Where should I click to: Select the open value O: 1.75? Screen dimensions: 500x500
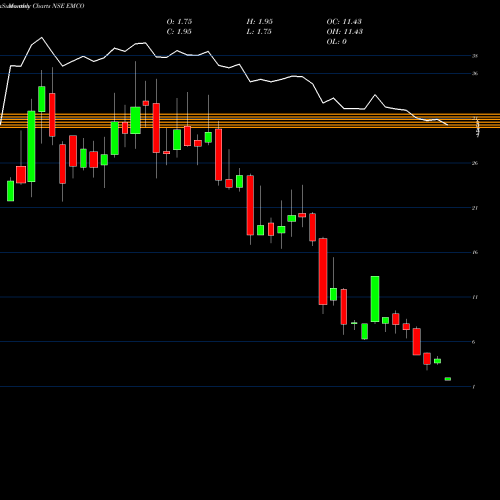click(x=179, y=22)
